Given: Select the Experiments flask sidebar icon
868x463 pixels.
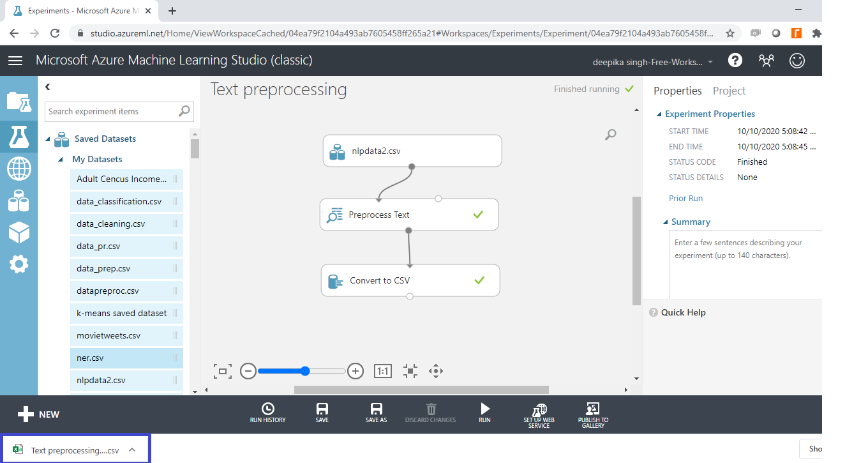Looking at the screenshot, I should 19,136.
